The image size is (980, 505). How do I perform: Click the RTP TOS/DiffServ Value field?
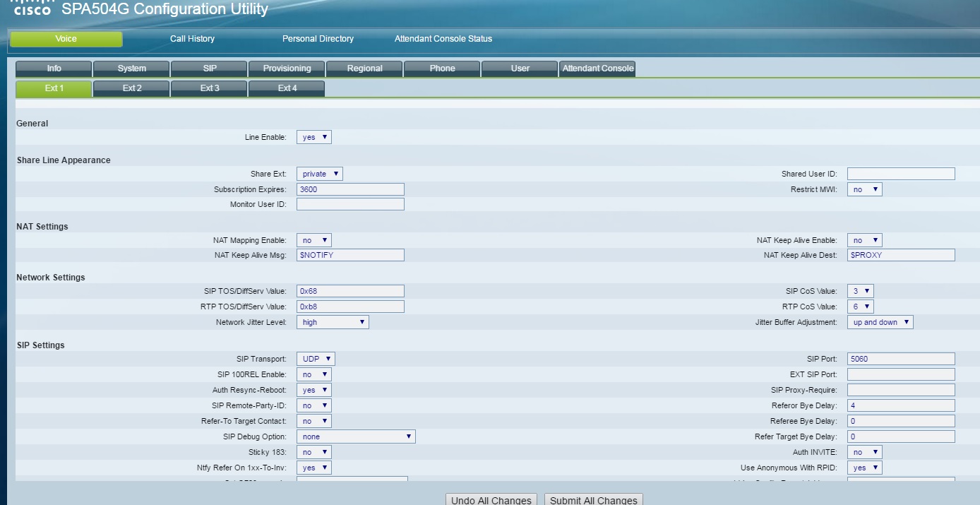click(350, 307)
